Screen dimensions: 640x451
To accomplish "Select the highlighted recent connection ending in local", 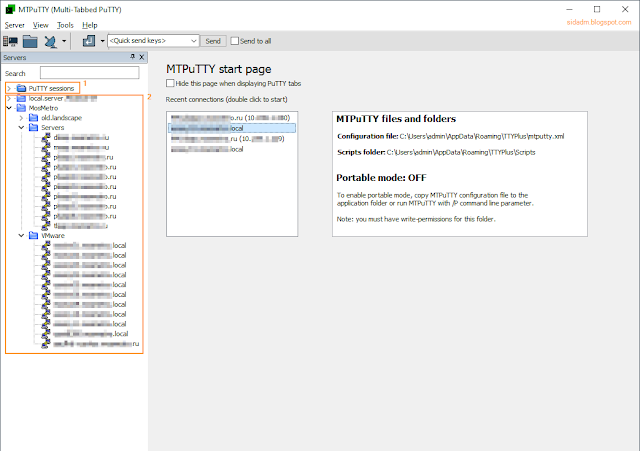I will (x=232, y=128).
